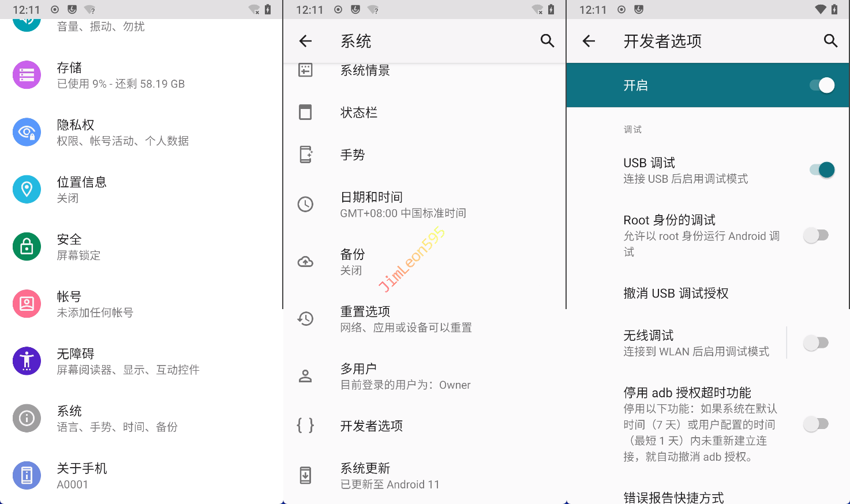This screenshot has width=850, height=504.
Task: Click the search icon in System header
Action: pos(547,41)
